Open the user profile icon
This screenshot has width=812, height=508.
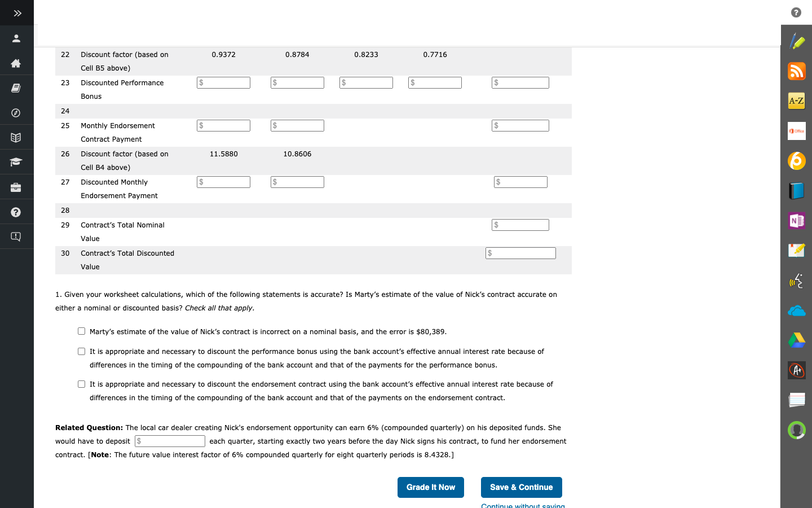pos(16,38)
